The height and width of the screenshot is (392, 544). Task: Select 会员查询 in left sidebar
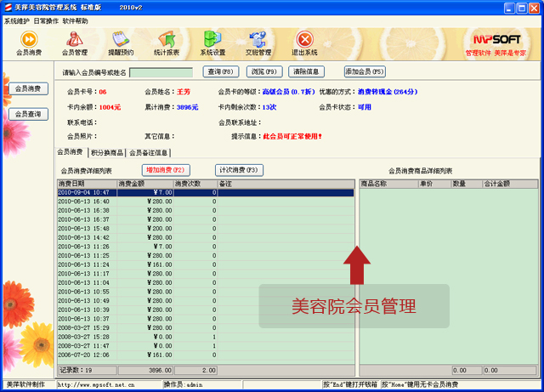[x=28, y=114]
